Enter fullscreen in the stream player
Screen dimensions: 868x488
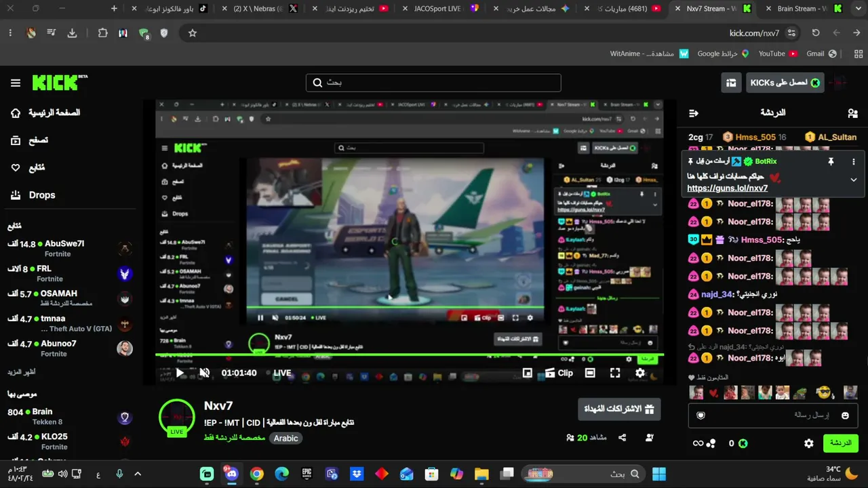coord(615,373)
